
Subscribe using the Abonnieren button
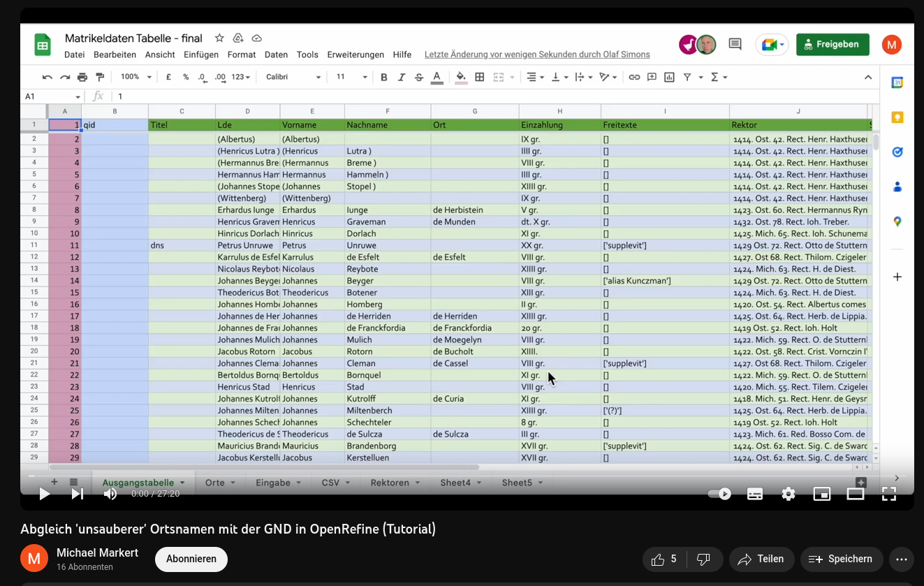coord(191,559)
